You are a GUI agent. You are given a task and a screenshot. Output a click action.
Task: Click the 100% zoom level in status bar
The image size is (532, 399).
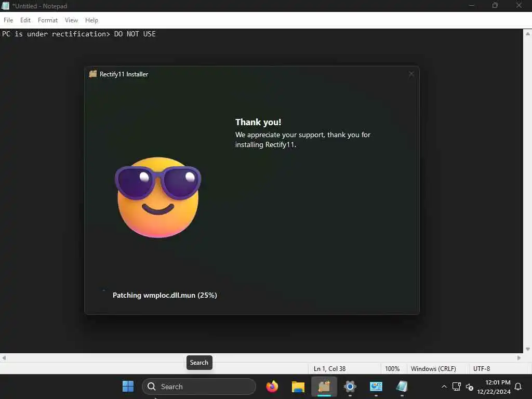[x=392, y=369]
